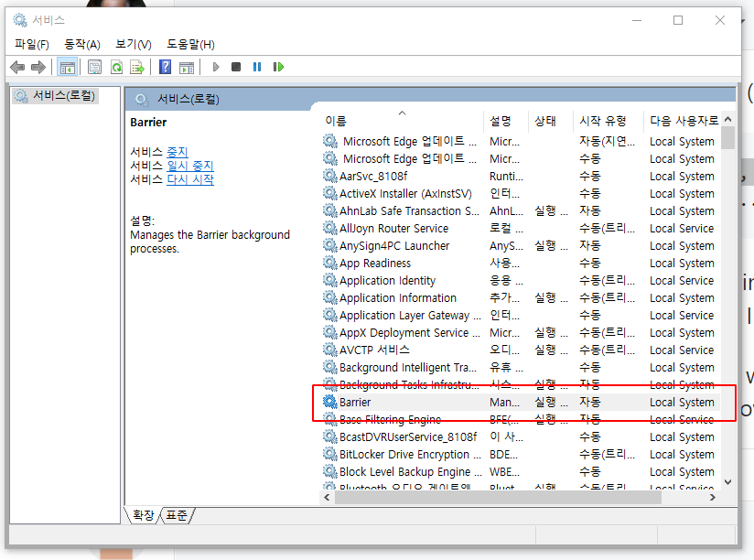Click the Stop Service square icon
This screenshot has width=754, height=560.
click(x=236, y=67)
